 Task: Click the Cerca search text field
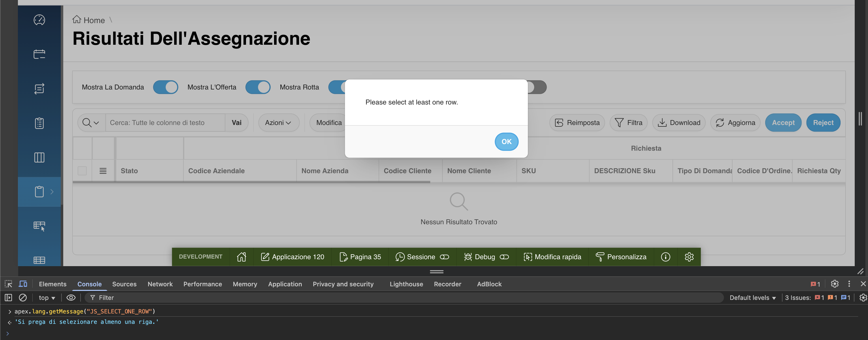coord(165,123)
